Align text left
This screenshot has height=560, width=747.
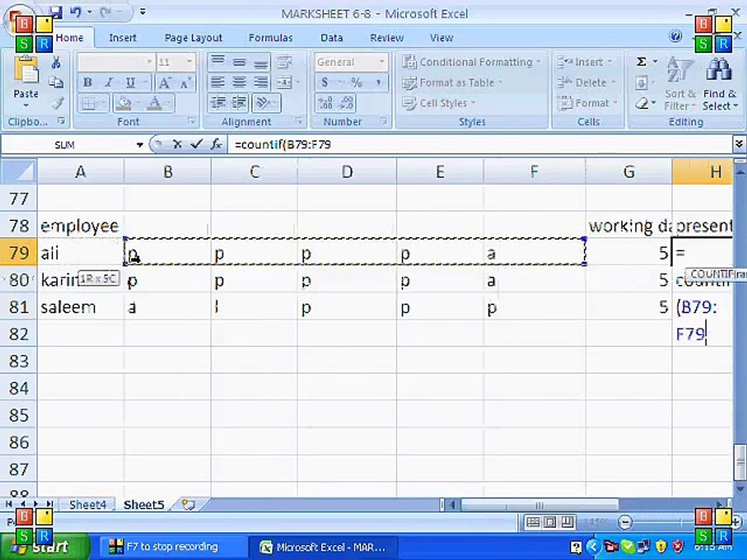click(x=218, y=82)
